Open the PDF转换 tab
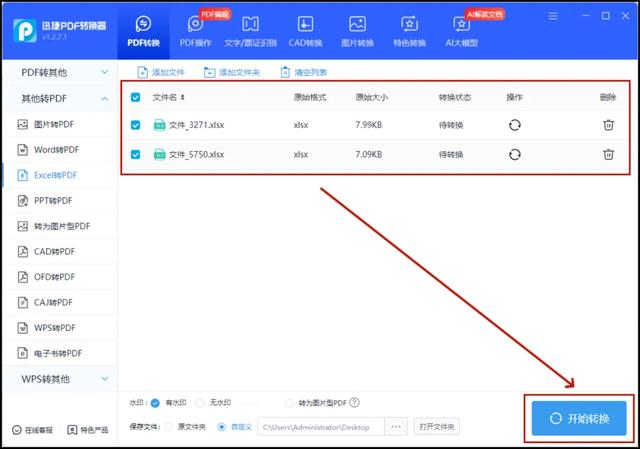 coord(143,32)
